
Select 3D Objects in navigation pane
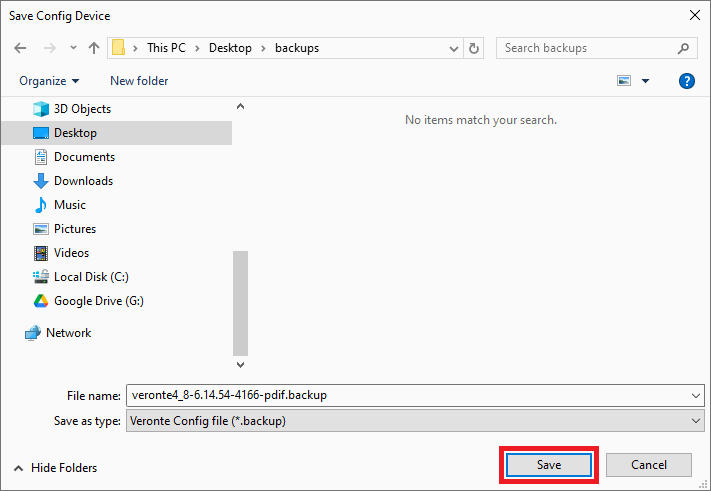coord(82,109)
